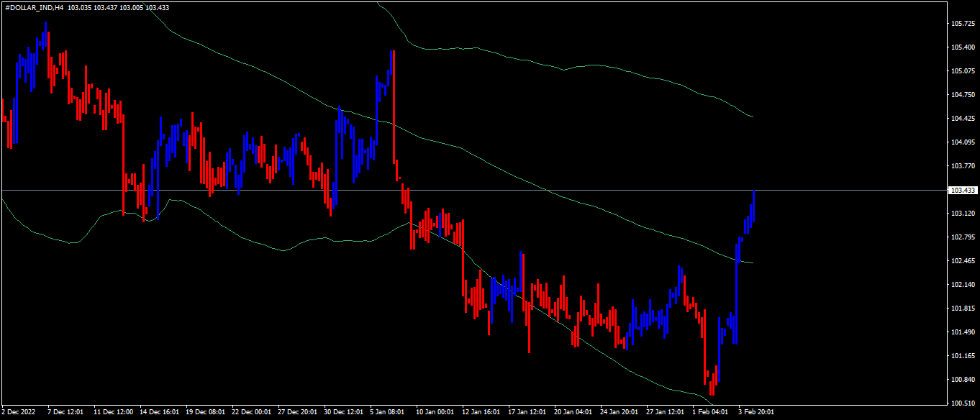Screen dimensions: 980x420
Task: Select the 102.465 price axis label
Action: [963, 261]
